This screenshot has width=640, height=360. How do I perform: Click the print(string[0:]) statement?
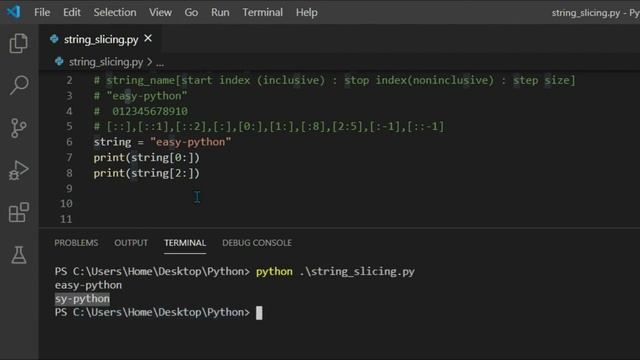click(x=147, y=158)
